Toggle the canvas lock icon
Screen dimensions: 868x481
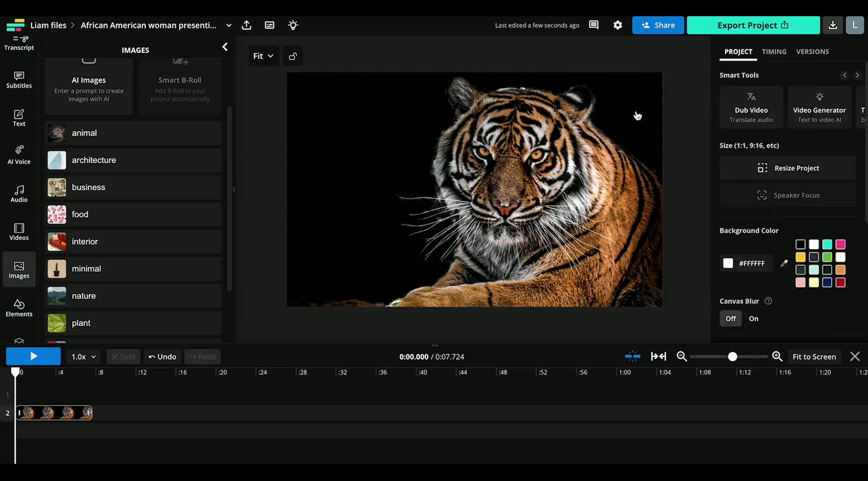coord(292,56)
